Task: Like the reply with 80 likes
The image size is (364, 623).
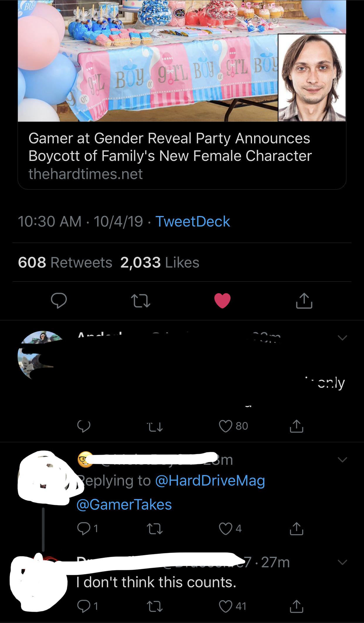Action: pos(226,426)
